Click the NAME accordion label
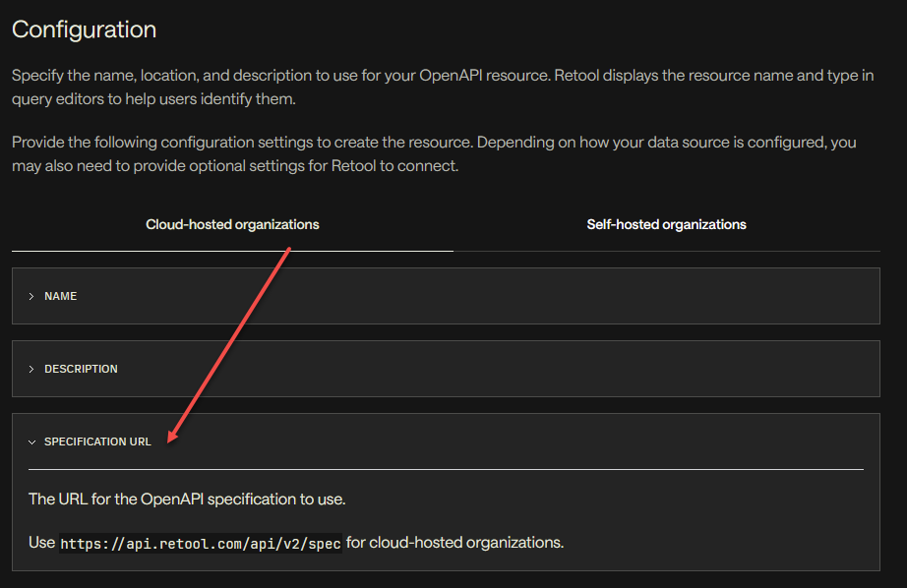This screenshot has height=588, width=907. tap(61, 296)
